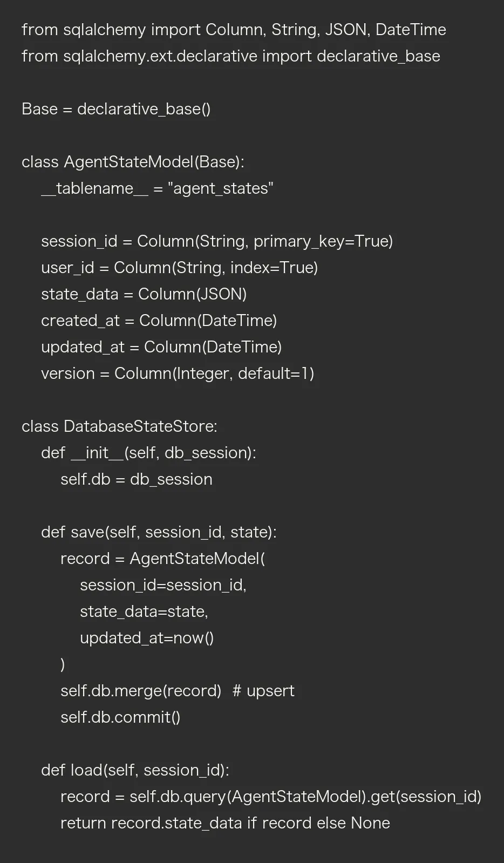Click the "agent_states" table name string
Screen dimensions: 504x863
[x=221, y=188]
